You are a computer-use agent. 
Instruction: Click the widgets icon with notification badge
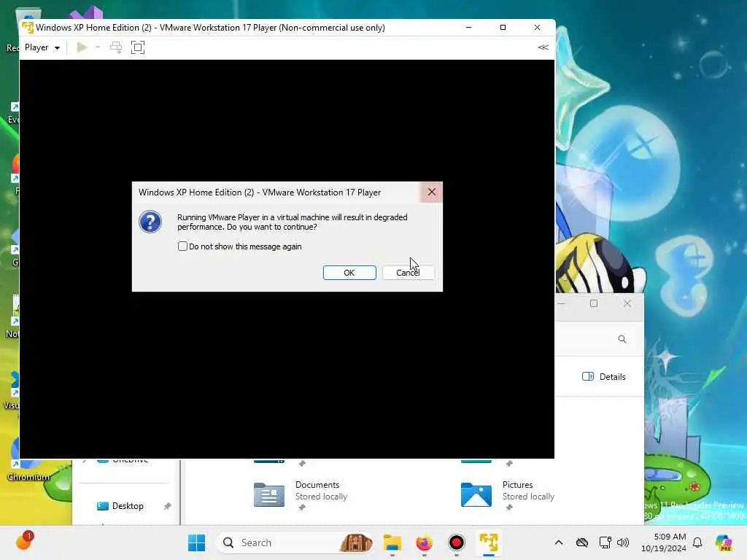click(x=24, y=541)
